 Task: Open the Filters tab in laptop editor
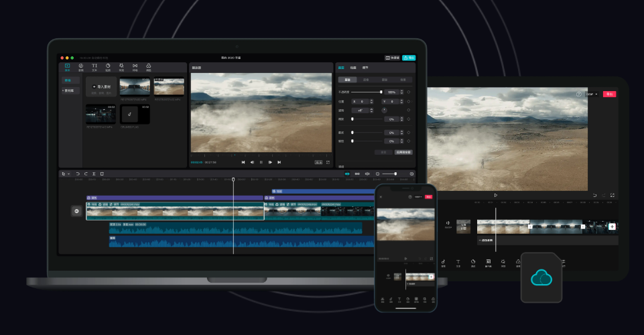pos(149,67)
